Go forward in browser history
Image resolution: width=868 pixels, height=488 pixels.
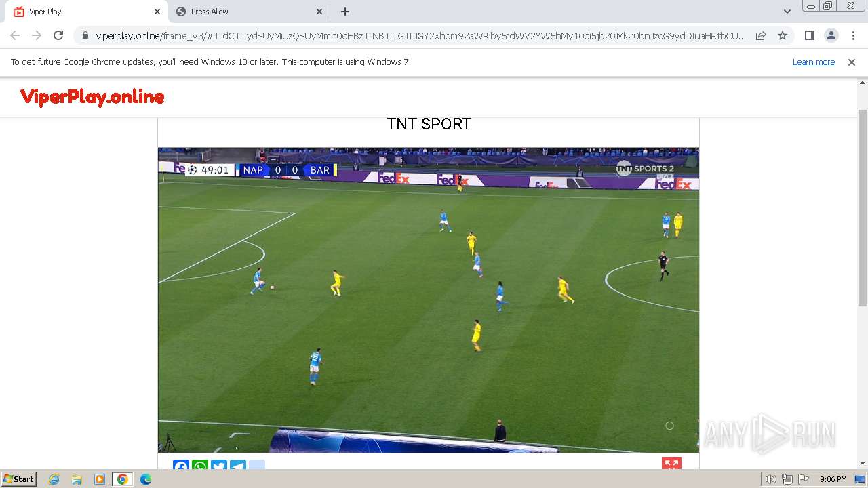(37, 35)
